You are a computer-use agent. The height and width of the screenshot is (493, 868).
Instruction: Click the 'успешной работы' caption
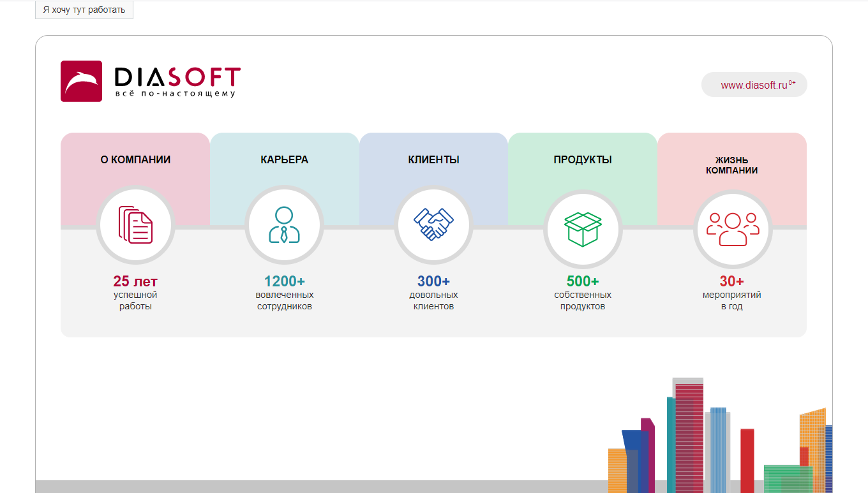pos(135,300)
